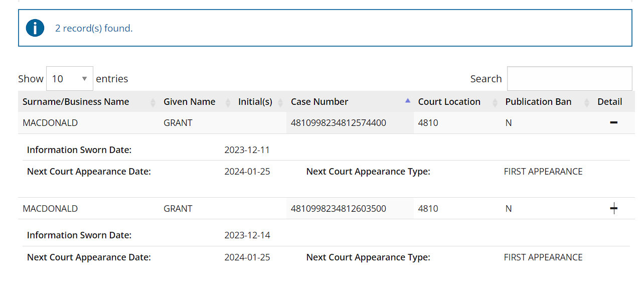This screenshot has width=644, height=282.
Task: Click Next Court Appearance Date label under first case
Action: click(x=89, y=172)
